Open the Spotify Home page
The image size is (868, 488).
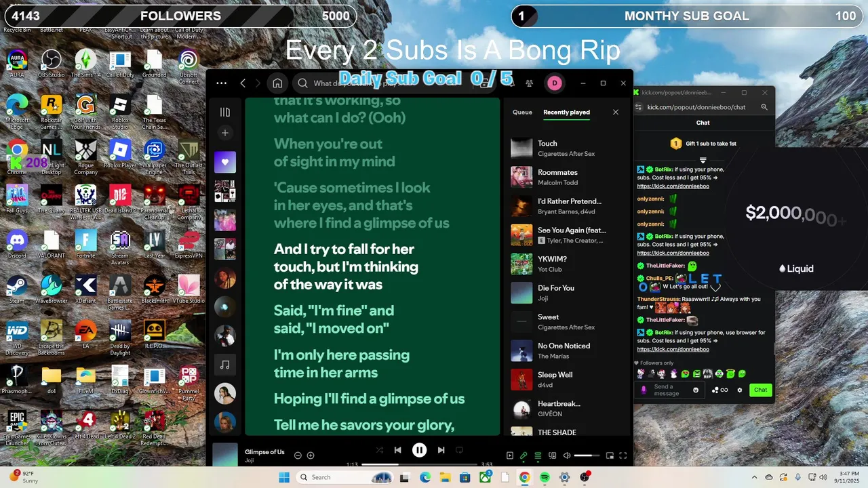click(277, 83)
